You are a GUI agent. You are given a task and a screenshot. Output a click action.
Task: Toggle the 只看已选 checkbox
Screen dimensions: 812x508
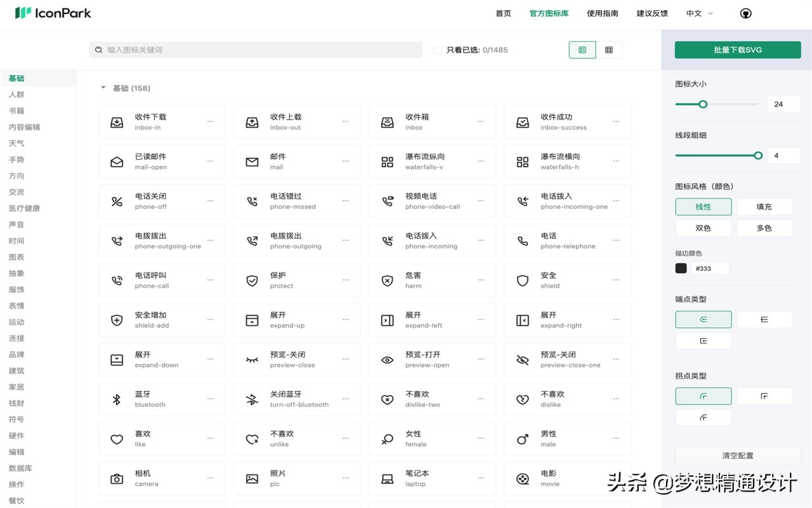pos(437,50)
